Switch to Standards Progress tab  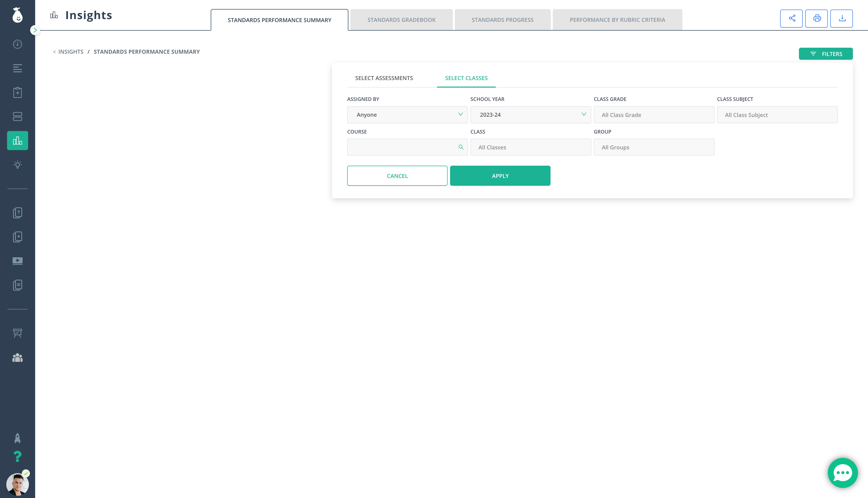(503, 20)
